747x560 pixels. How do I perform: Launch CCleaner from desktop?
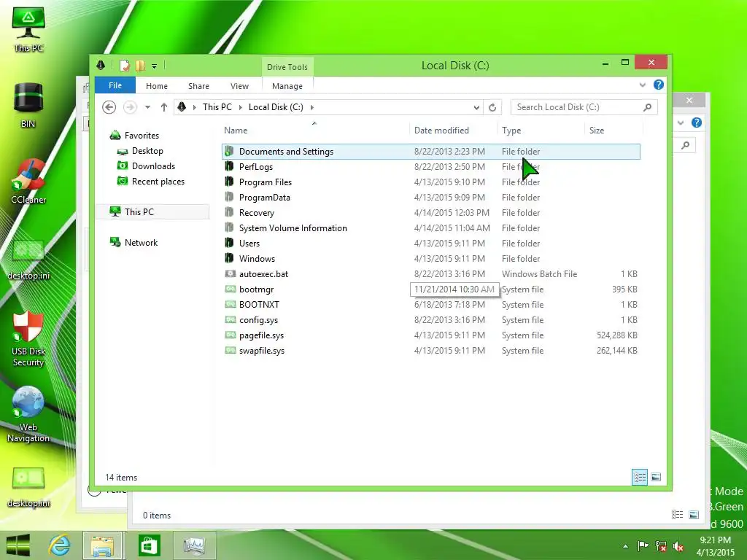[28, 181]
